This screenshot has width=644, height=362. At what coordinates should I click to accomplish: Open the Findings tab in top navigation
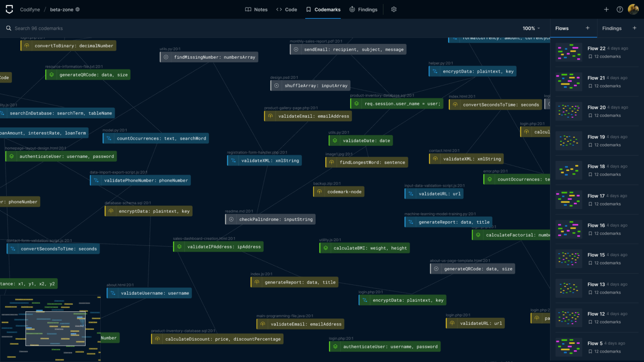363,9
